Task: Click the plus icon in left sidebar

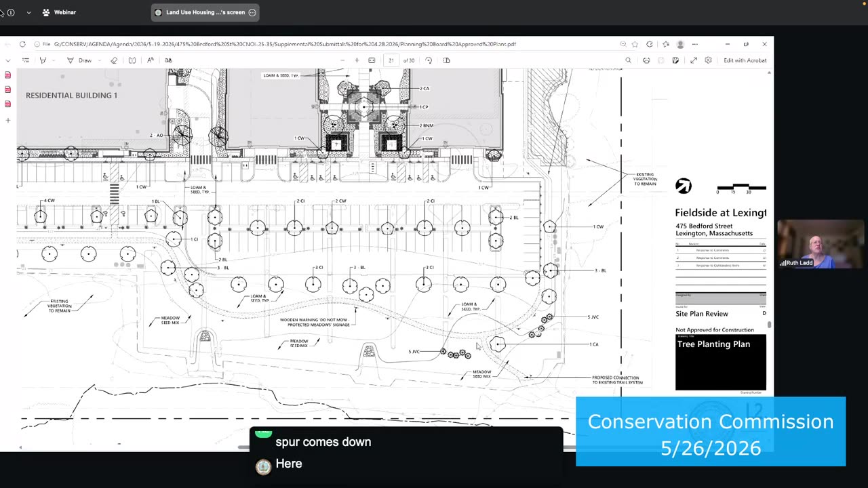Action: pos(8,120)
